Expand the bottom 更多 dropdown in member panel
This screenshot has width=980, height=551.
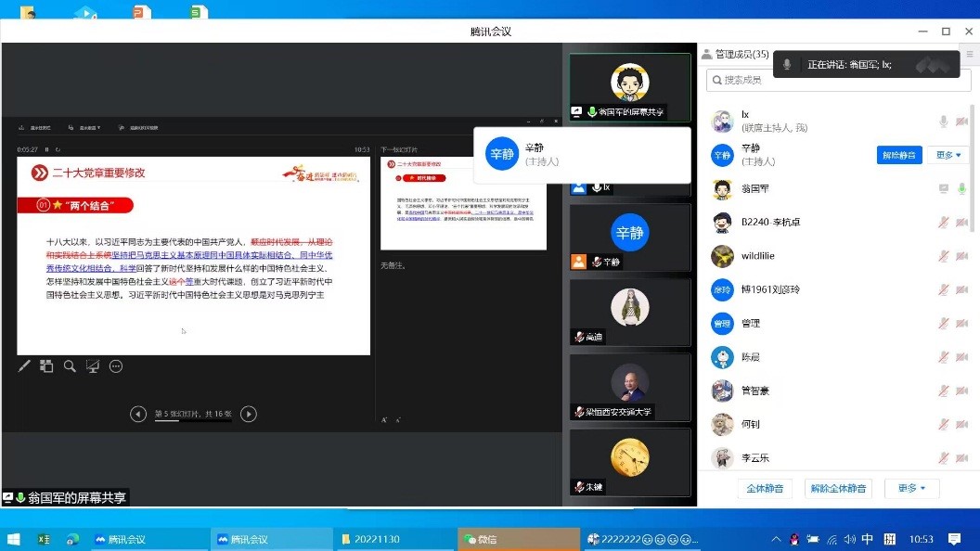pyautogui.click(x=911, y=488)
